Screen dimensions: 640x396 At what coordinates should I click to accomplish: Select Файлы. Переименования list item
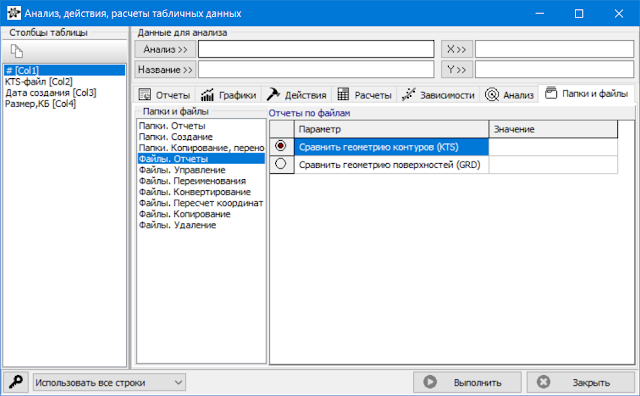click(x=201, y=181)
